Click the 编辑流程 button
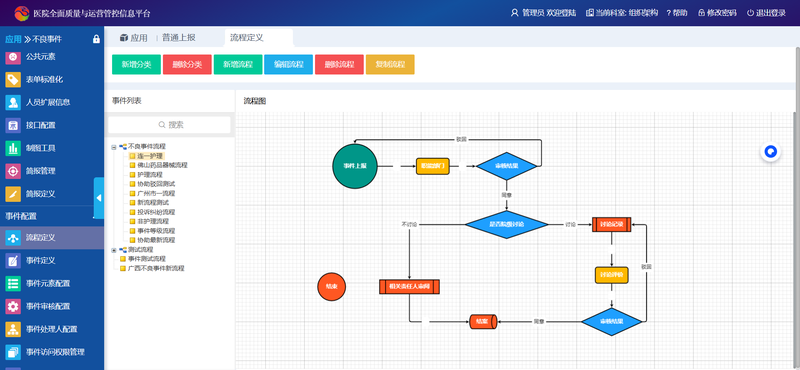 [x=289, y=65]
